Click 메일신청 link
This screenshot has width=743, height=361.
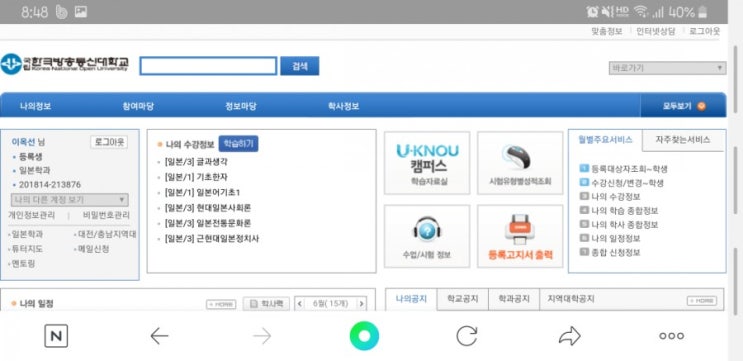pos(93,249)
